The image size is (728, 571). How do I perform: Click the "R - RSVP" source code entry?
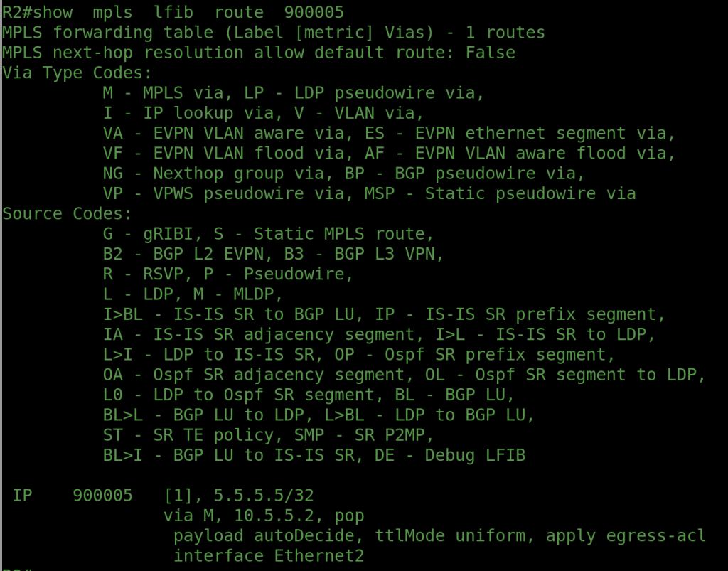tap(148, 274)
